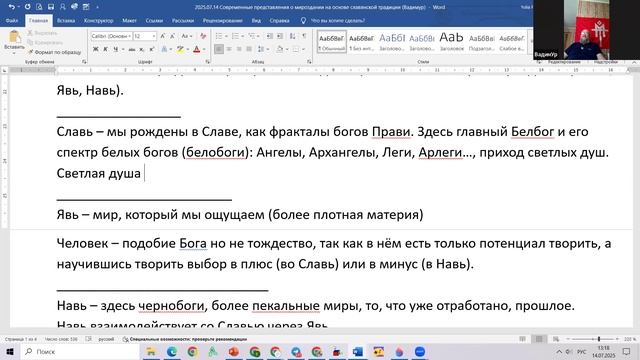Open the Вставка tab
640x360 pixels.
pyautogui.click(x=66, y=20)
